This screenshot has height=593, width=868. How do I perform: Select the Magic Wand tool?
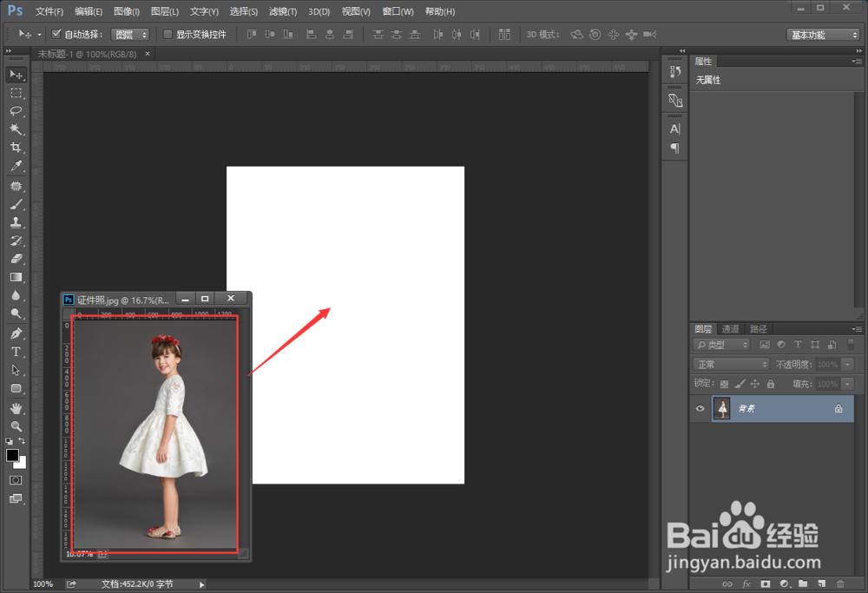coord(16,129)
